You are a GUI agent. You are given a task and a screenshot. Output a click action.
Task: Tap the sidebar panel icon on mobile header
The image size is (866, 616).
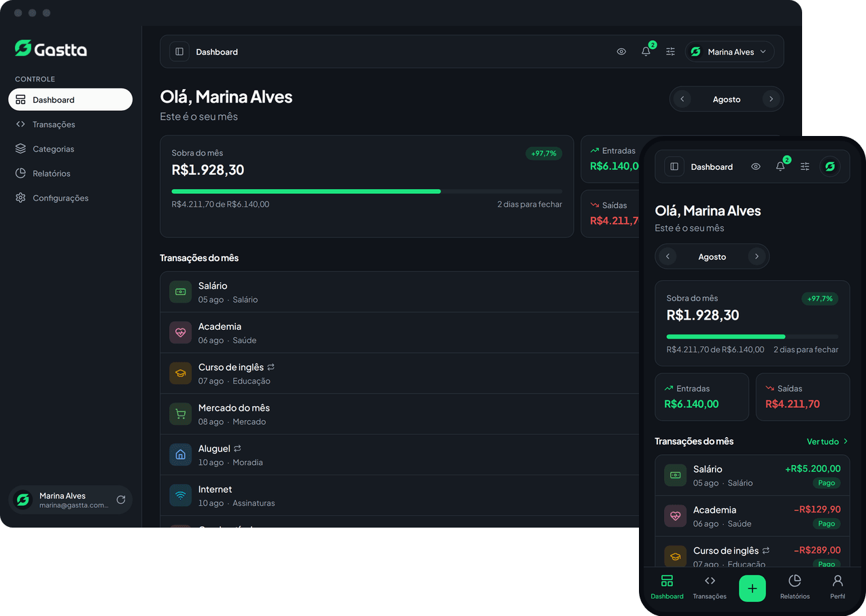pyautogui.click(x=674, y=167)
